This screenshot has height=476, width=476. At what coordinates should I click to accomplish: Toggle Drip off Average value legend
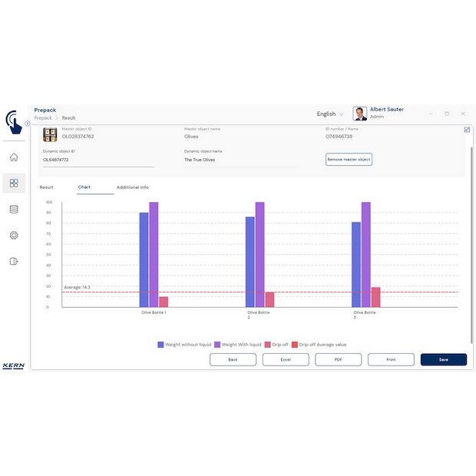(x=294, y=345)
